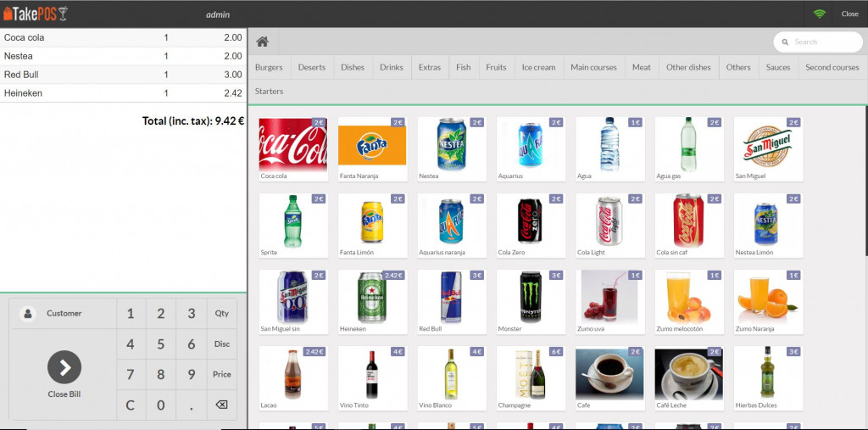Click the Disc discount button

[x=221, y=344]
